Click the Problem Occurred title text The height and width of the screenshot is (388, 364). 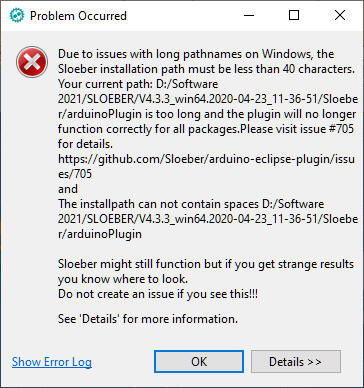(x=78, y=16)
